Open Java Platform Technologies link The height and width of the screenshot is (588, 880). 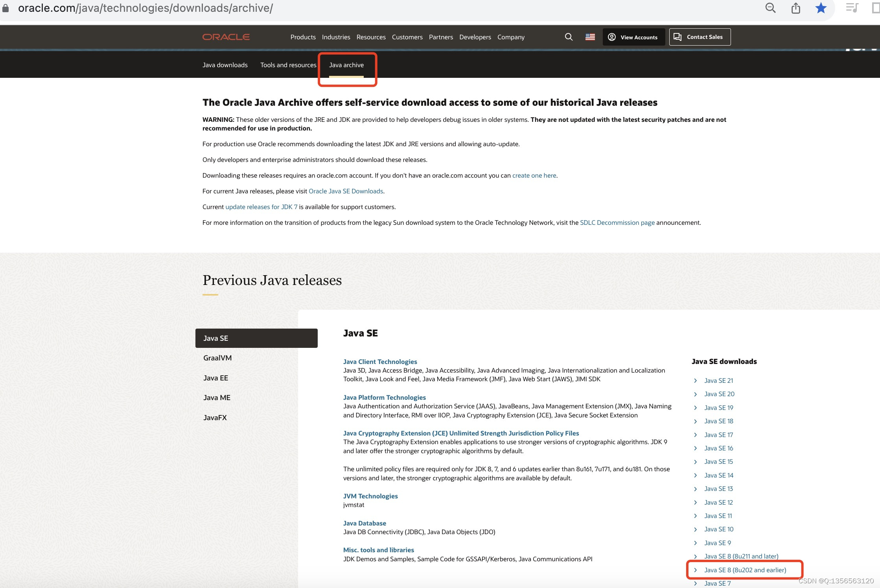(x=384, y=397)
